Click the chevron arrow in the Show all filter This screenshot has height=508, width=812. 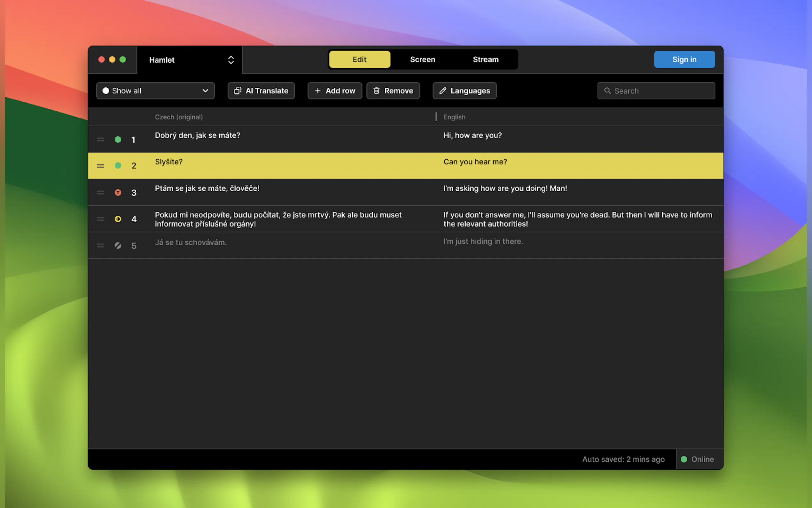click(x=206, y=91)
